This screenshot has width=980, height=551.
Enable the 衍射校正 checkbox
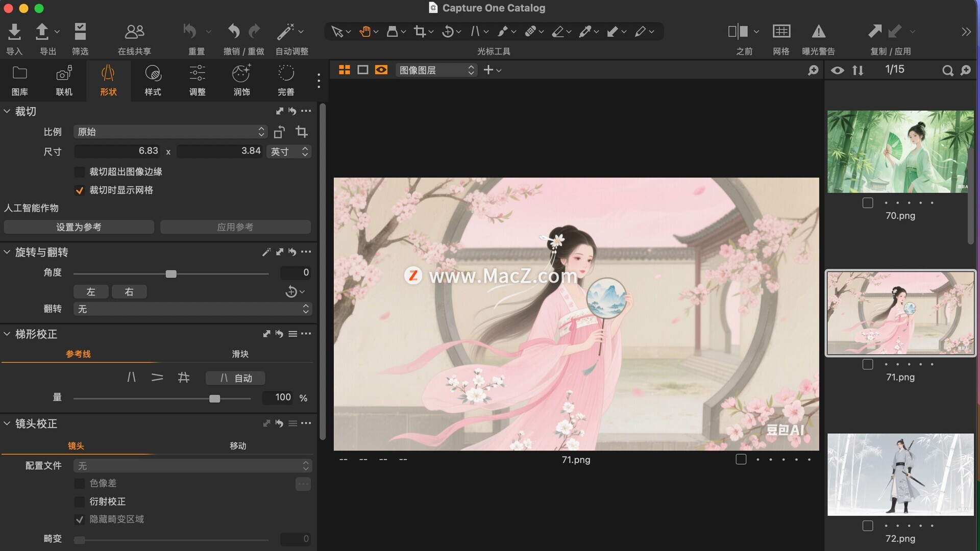point(80,502)
